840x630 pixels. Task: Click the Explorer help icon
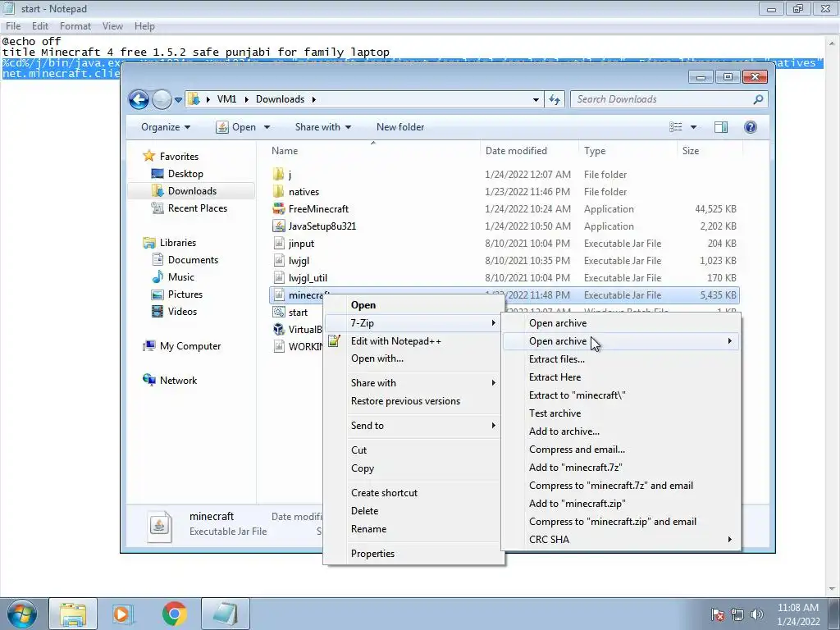coord(751,127)
